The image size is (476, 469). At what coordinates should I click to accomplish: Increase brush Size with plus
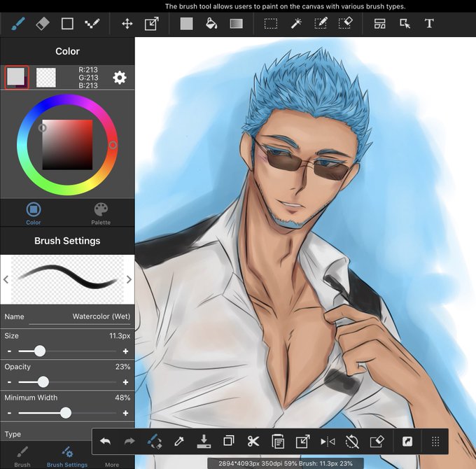[x=125, y=351]
